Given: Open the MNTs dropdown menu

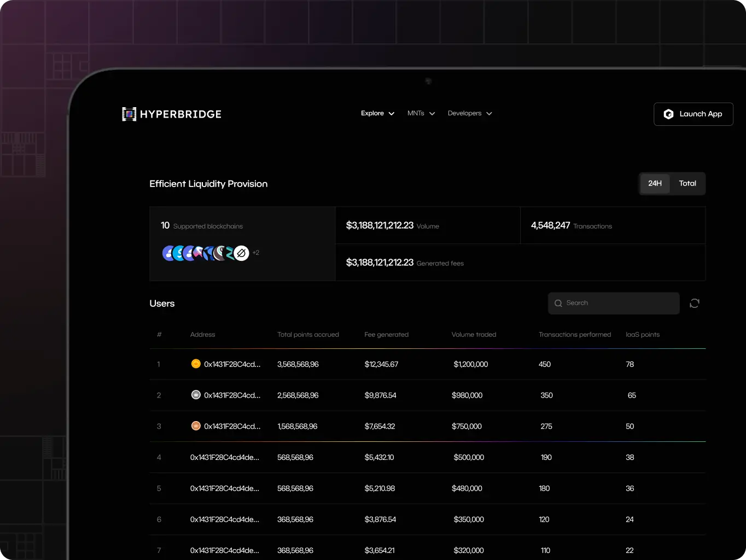Looking at the screenshot, I should click(x=421, y=113).
